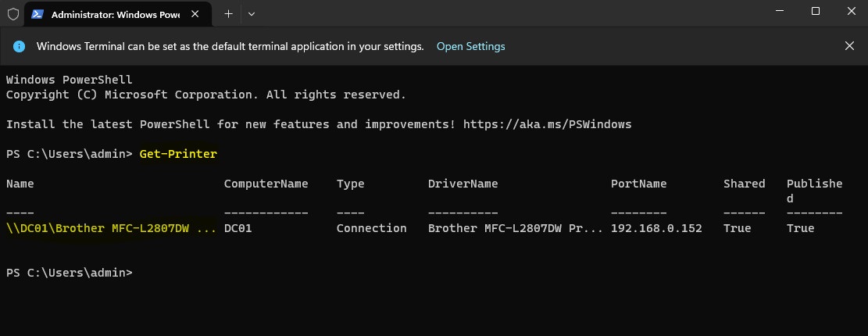The width and height of the screenshot is (868, 336).
Task: Click the Name column header
Action: pyautogui.click(x=20, y=184)
